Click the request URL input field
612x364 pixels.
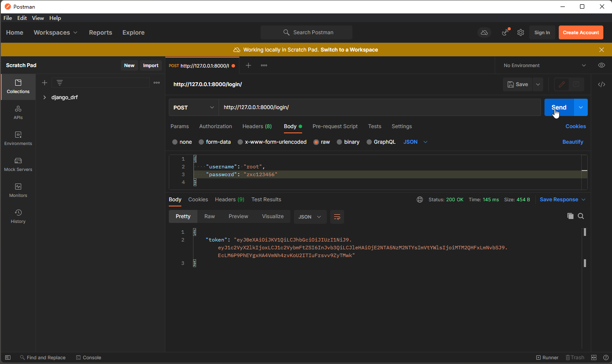[x=380, y=107]
